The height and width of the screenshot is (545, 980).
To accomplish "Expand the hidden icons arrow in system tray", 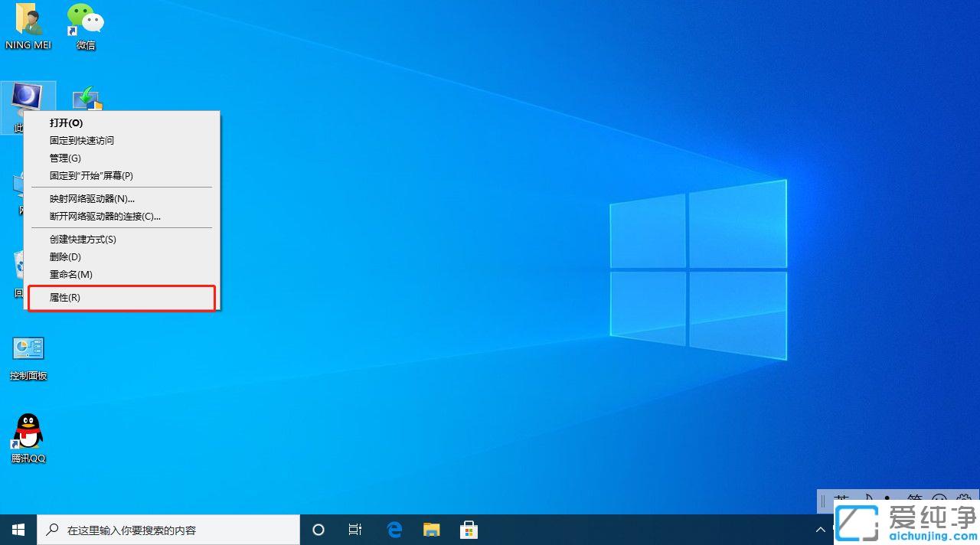I will tap(819, 529).
